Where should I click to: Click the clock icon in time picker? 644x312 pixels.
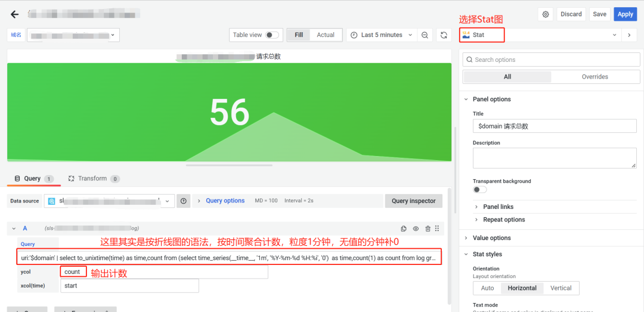coord(354,35)
